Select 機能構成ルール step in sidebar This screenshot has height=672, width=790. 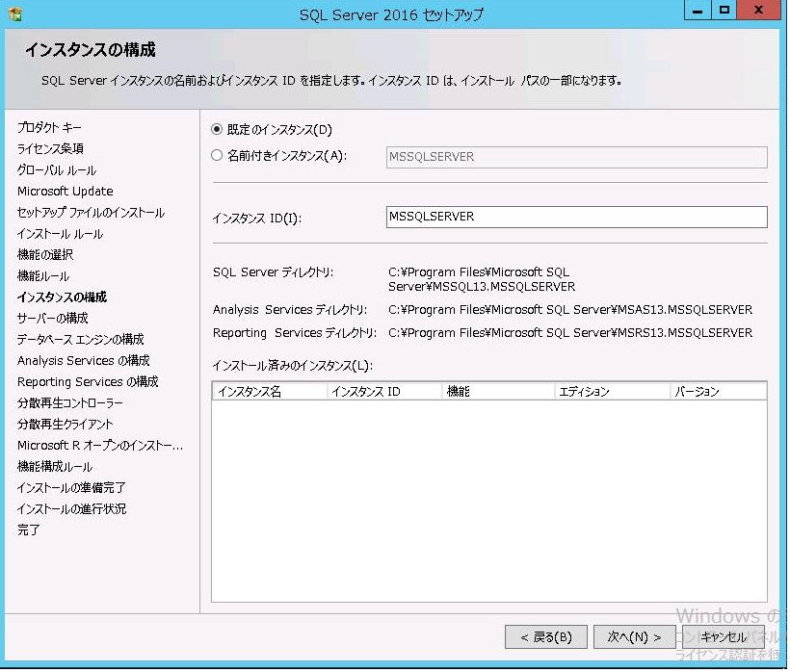[54, 467]
